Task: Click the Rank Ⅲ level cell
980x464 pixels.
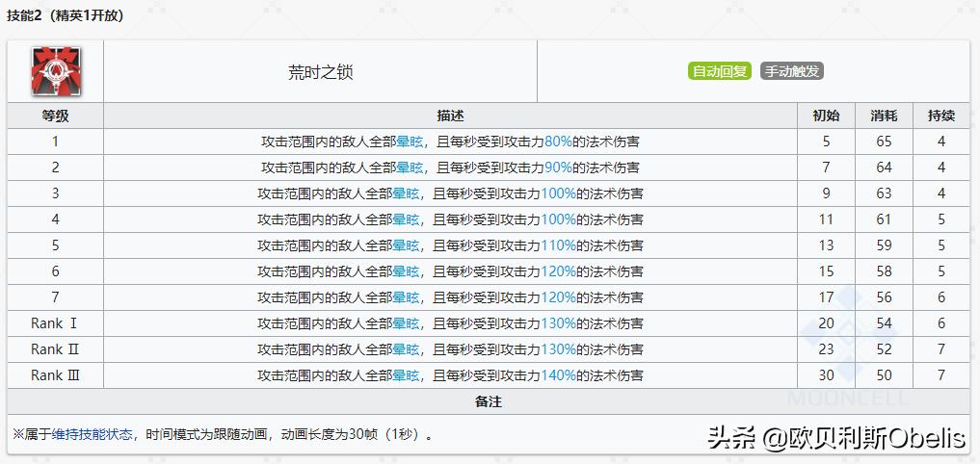Action: tap(56, 376)
